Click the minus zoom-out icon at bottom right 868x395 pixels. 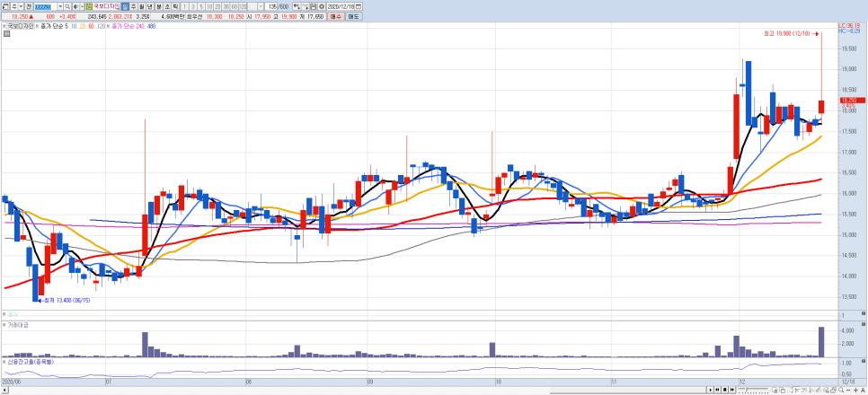tap(848, 390)
